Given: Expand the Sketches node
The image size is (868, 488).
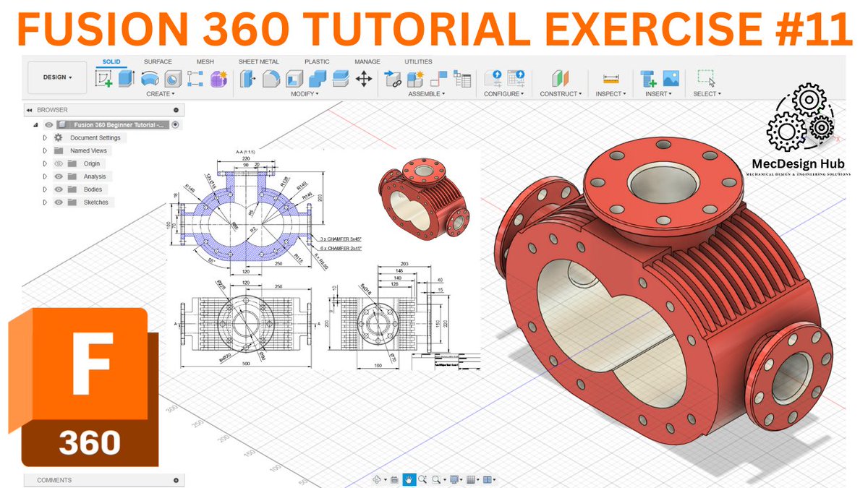Looking at the screenshot, I should 45,202.
